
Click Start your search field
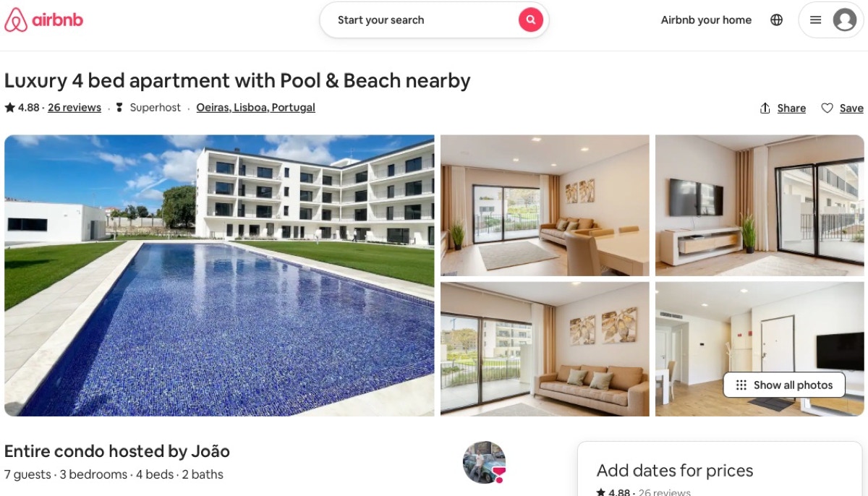[x=381, y=20]
